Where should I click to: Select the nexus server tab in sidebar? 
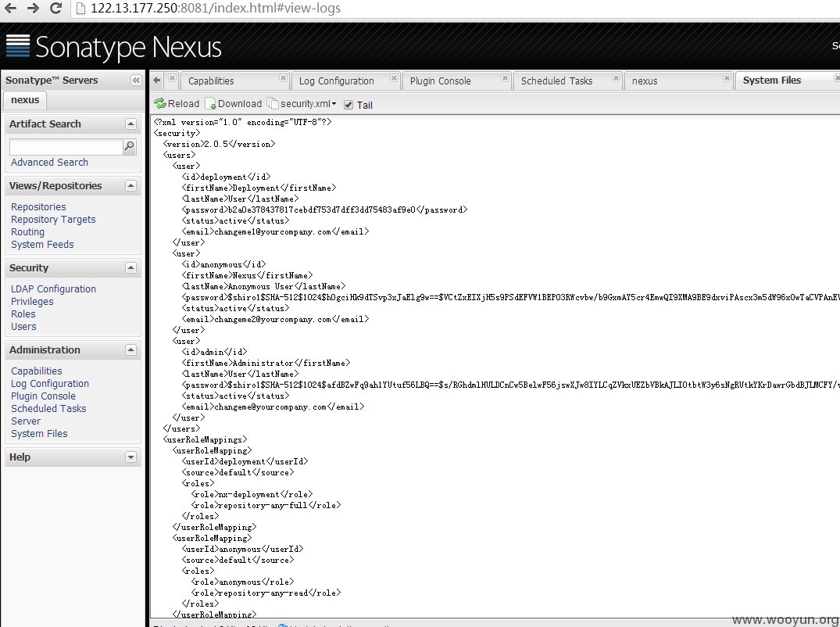pos(25,99)
